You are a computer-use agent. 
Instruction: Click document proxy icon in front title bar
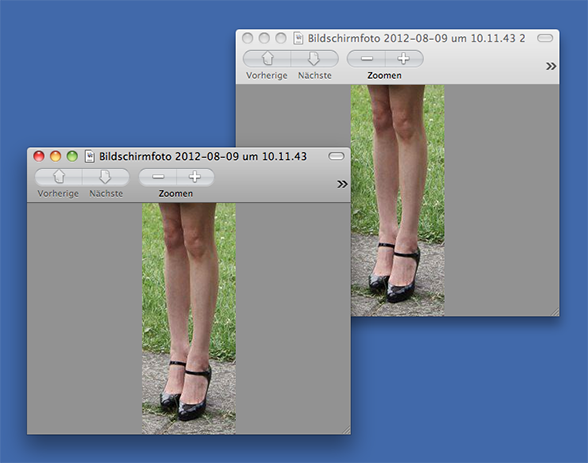pos(90,156)
